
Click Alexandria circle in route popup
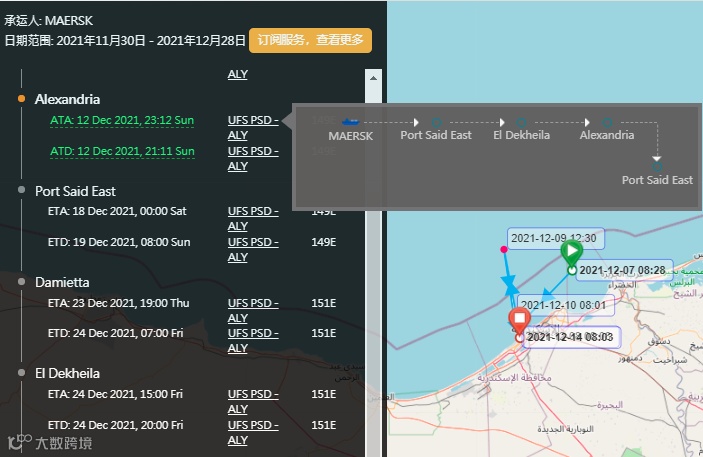(607, 122)
